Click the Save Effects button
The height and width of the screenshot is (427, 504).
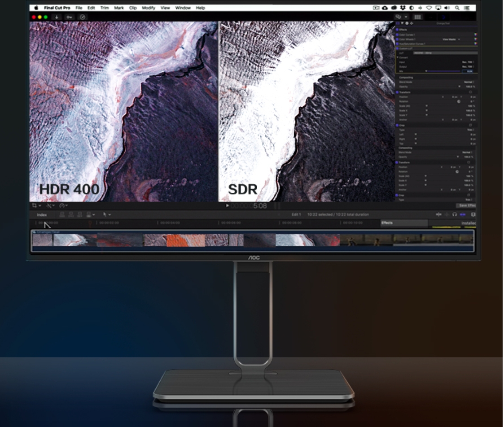tap(467, 206)
